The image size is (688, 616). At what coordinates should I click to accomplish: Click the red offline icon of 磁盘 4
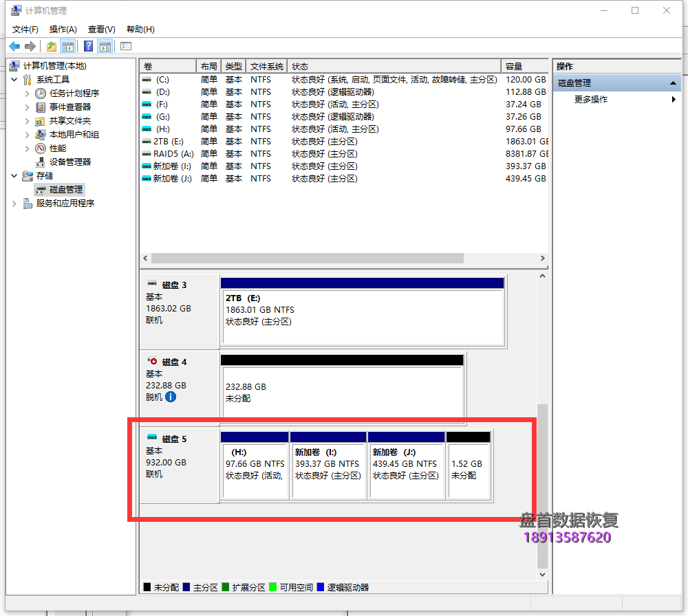[152, 361]
